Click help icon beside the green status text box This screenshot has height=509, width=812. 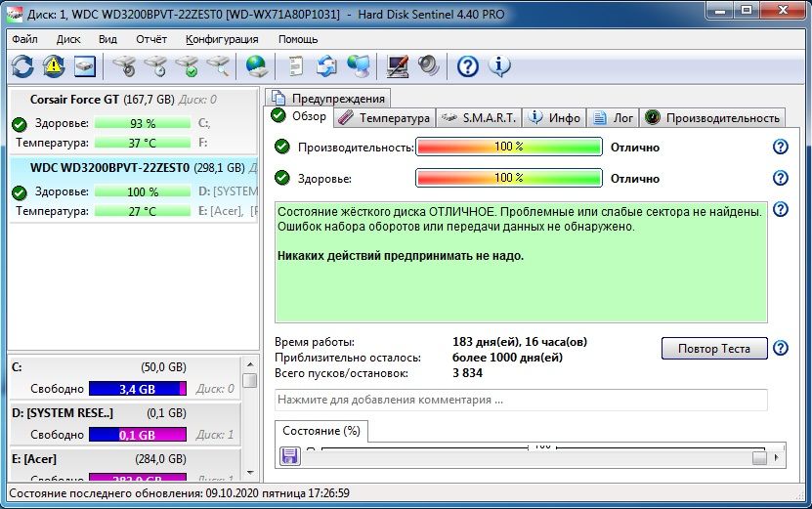pos(781,209)
